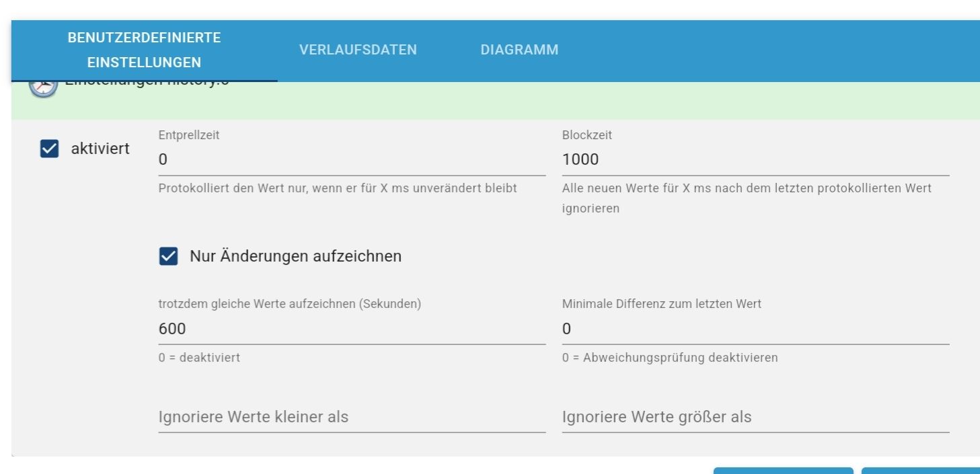Focus Ignoriere Werte größer als field
980x474 pixels.
click(x=755, y=418)
